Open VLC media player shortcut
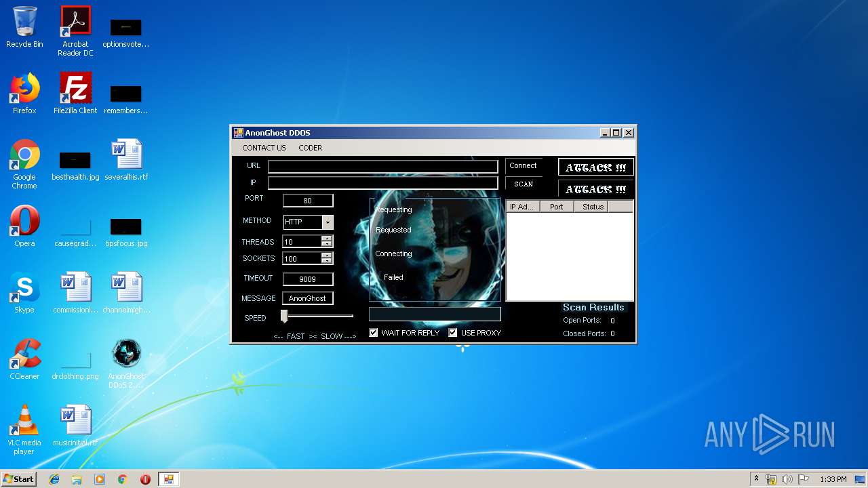Viewport: 868px width, 488px height. [24, 430]
